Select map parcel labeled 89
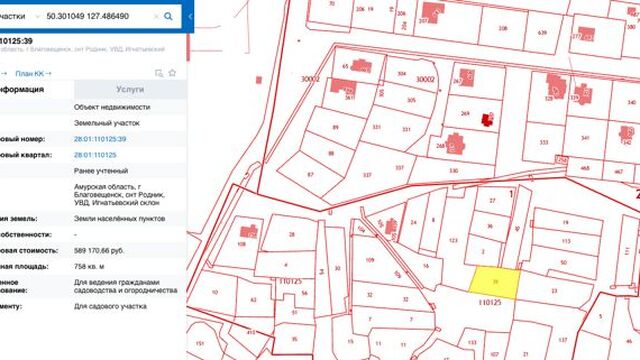The height and width of the screenshot is (360, 640). (x=336, y=127)
